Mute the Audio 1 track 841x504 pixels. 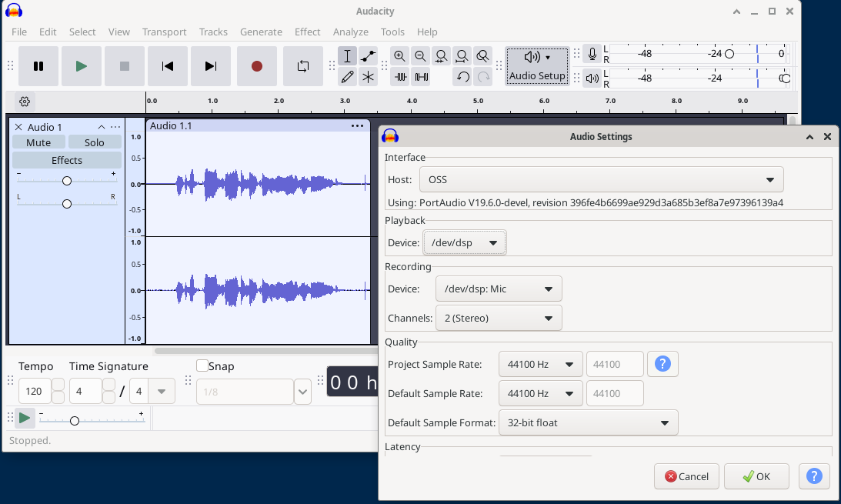[x=38, y=142]
